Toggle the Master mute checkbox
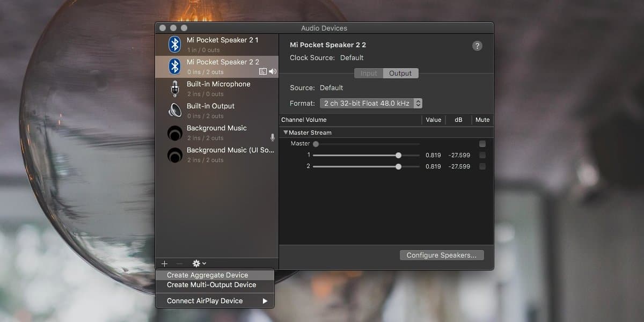The height and width of the screenshot is (322, 644). tap(482, 144)
